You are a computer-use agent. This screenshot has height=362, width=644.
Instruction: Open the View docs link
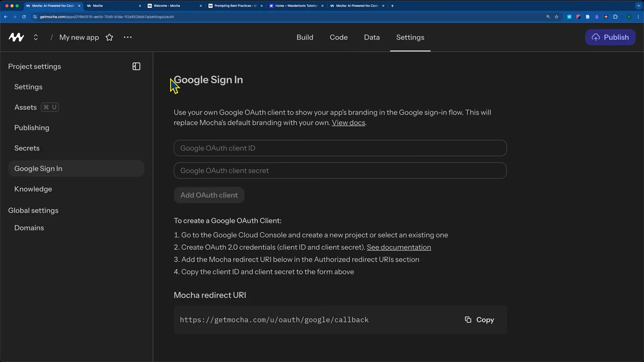tap(348, 123)
